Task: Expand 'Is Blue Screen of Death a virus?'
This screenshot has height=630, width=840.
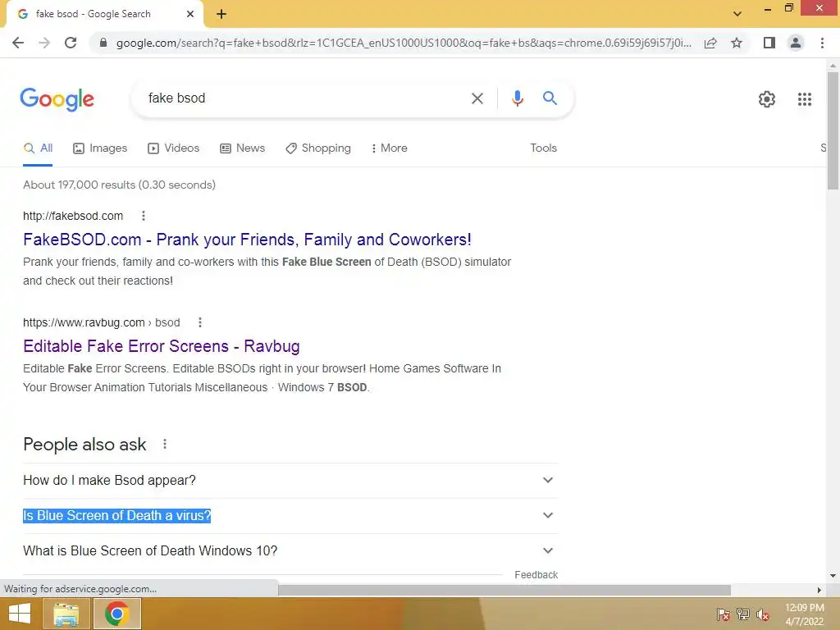Action: pyautogui.click(x=290, y=516)
